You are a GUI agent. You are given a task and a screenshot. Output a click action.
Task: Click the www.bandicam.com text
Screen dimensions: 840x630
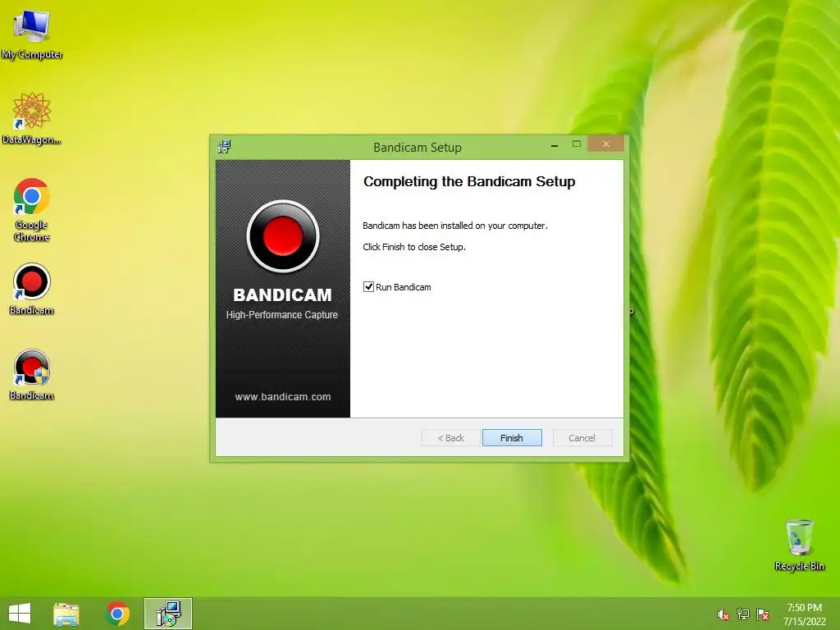283,397
